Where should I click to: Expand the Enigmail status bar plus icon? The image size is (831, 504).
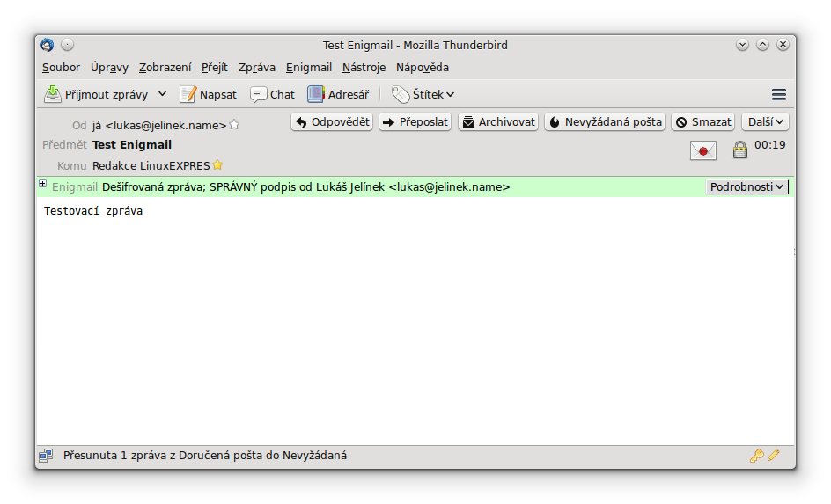coord(42,184)
